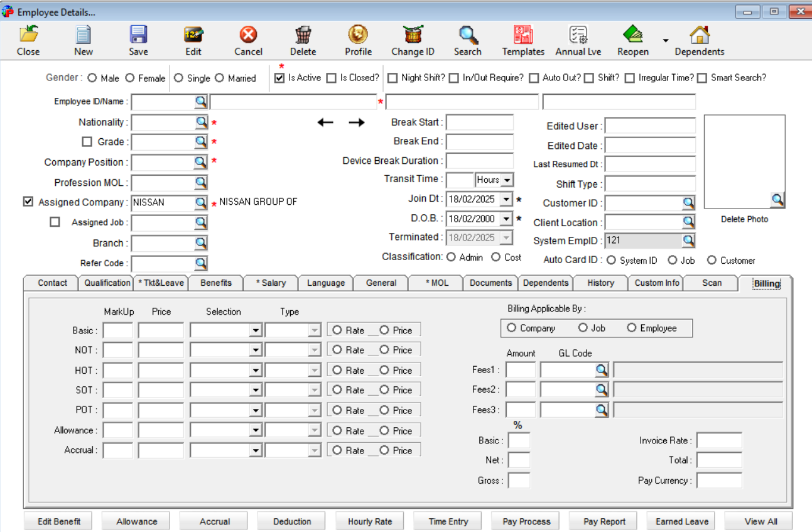Open Customer ID lookup magnifier
The height and width of the screenshot is (532, 812).
coord(689,203)
